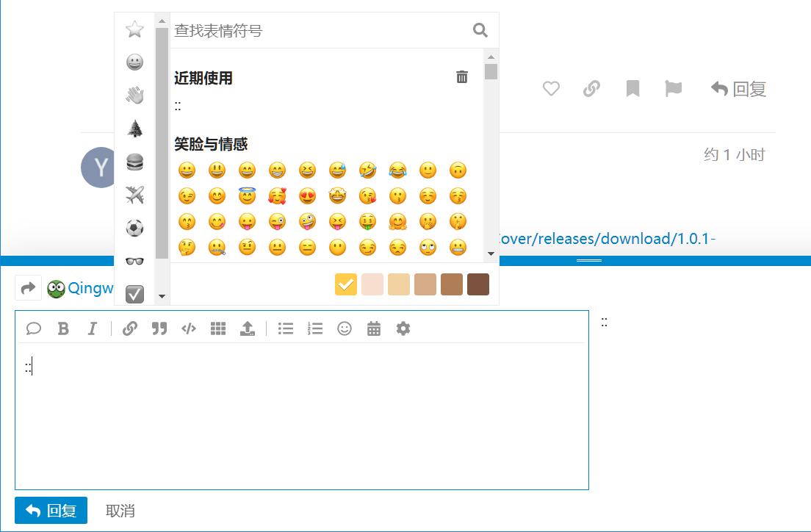The height and width of the screenshot is (532, 811).
Task: Insert date with the calendar icon
Action: coord(374,328)
